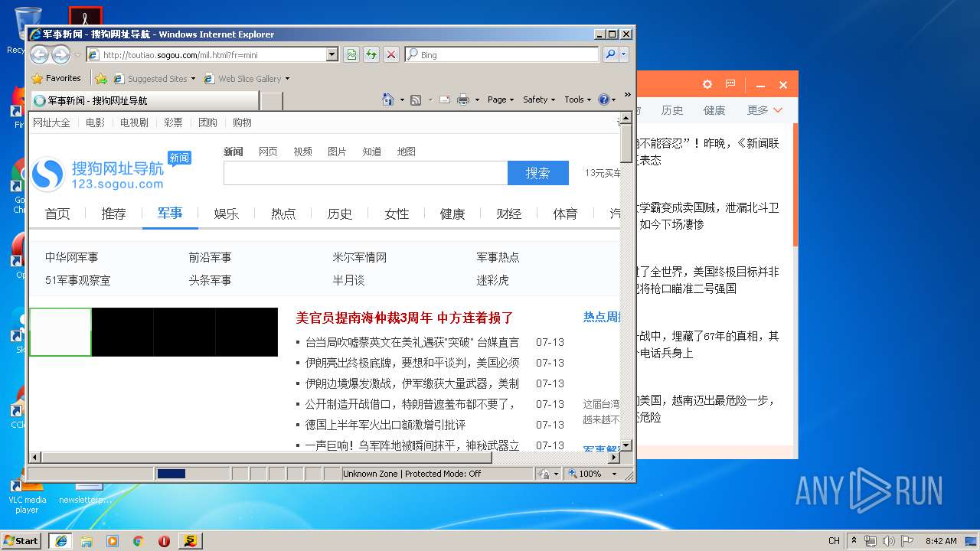This screenshot has width=980, height=551.
Task: Open settings gear in the orange Sogou window
Action: coord(707,84)
